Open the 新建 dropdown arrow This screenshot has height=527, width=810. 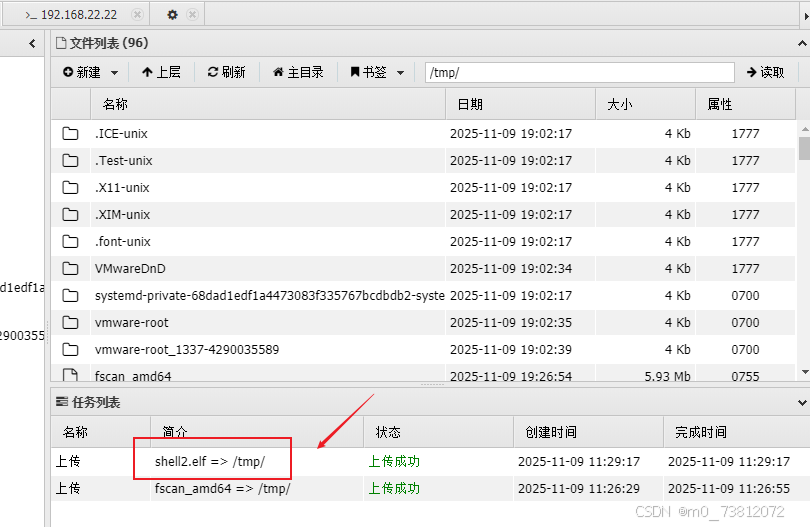[x=114, y=73]
